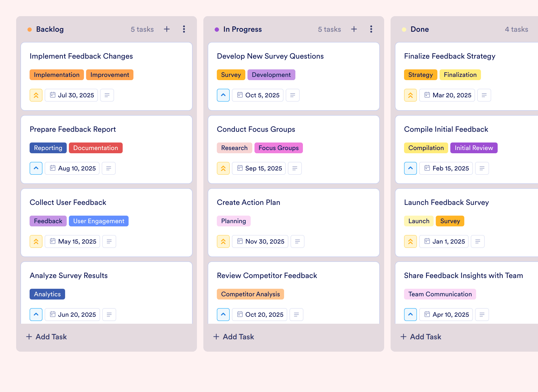Viewport: 538px width, 392px height.
Task: Open description icon on Conduct Focus Groups
Action: click(295, 168)
